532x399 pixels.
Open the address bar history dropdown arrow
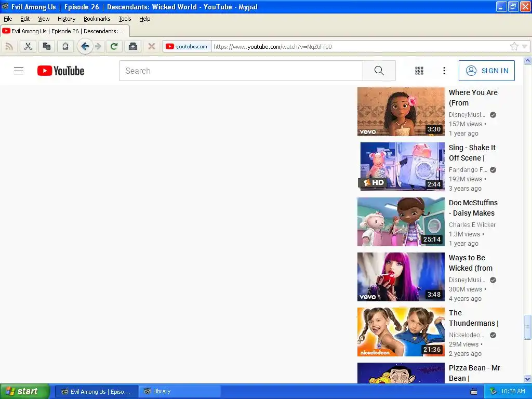(525, 46)
